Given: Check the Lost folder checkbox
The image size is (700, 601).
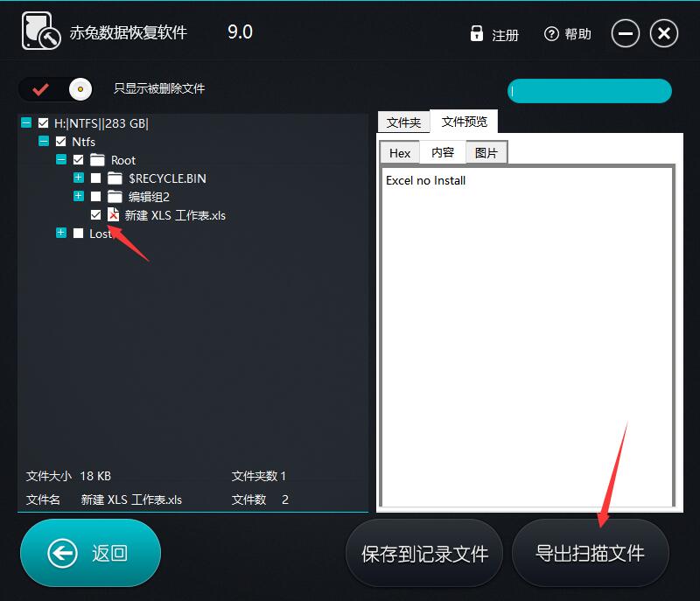Looking at the screenshot, I should click(77, 233).
